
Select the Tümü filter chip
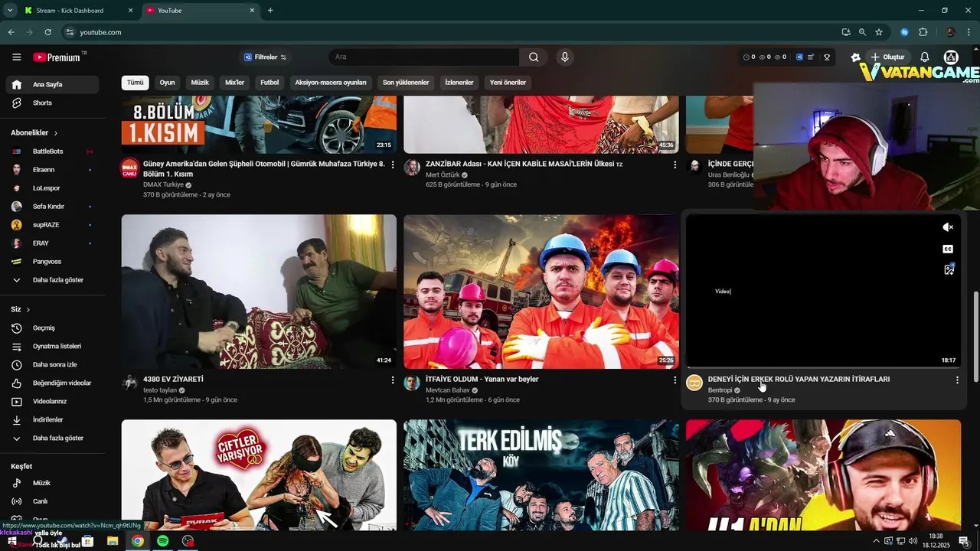tap(136, 83)
